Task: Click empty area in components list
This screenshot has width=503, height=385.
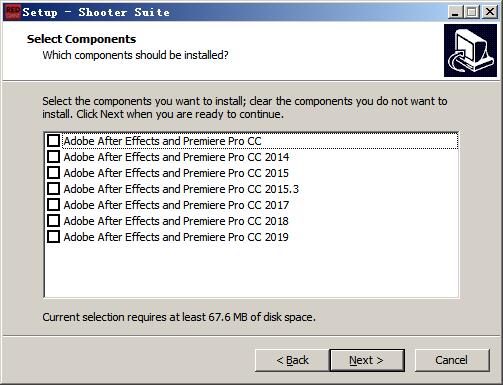Action: (x=252, y=270)
